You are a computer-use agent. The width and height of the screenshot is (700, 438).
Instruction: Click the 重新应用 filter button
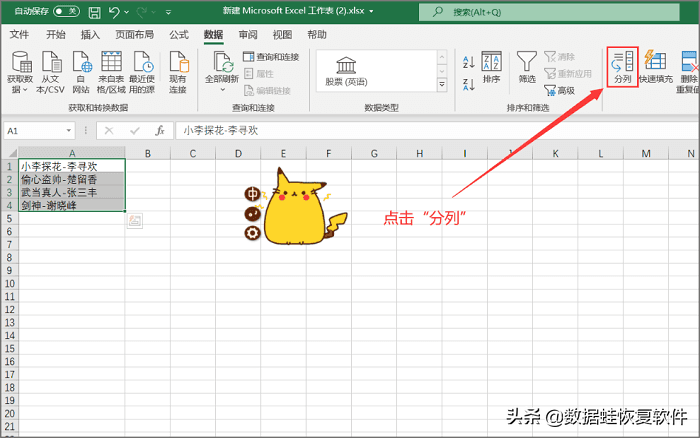[x=568, y=74]
